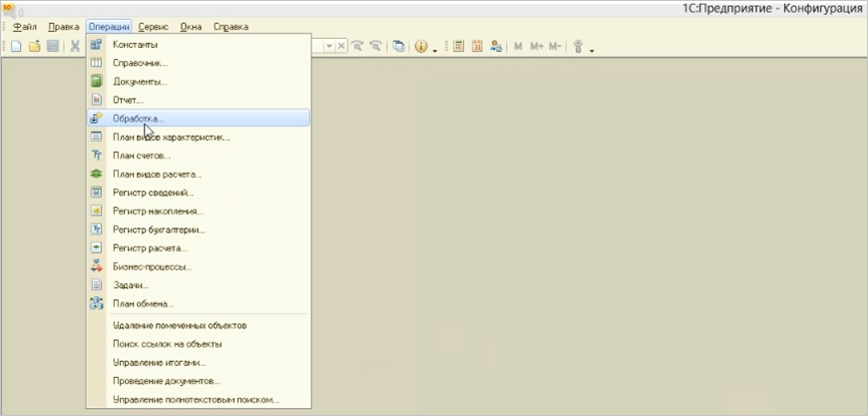
Task: Select Регистр бухгалтерии... menu entry
Action: tap(199, 229)
